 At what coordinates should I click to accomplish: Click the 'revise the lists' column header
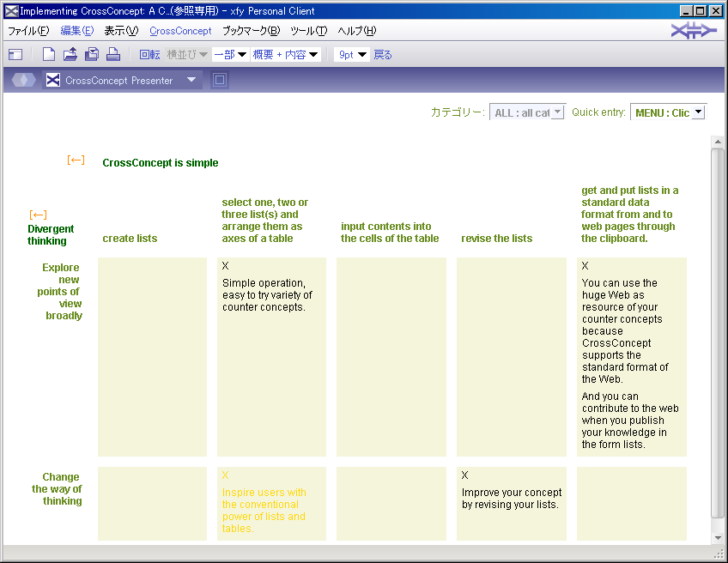tap(497, 239)
